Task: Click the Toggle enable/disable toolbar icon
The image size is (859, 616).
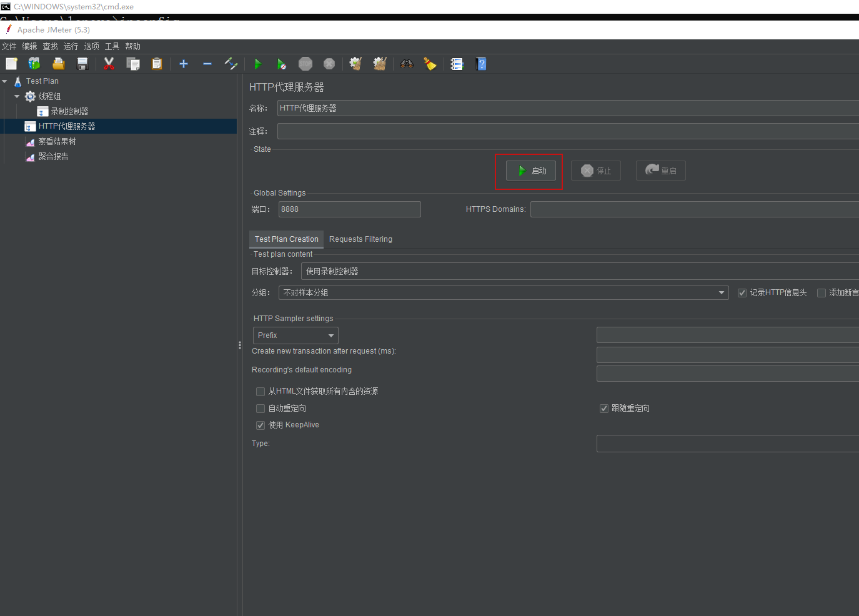Action: pos(231,64)
